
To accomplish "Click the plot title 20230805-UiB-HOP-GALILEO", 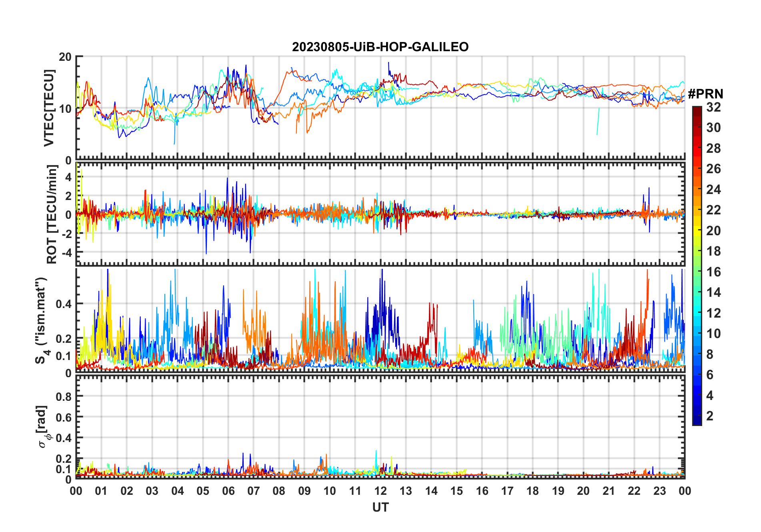I will click(380, 47).
